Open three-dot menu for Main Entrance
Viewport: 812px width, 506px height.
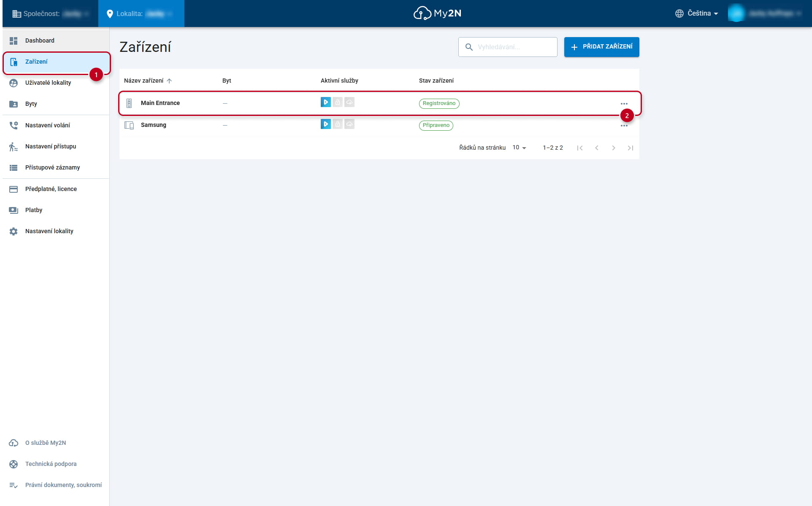tap(624, 104)
